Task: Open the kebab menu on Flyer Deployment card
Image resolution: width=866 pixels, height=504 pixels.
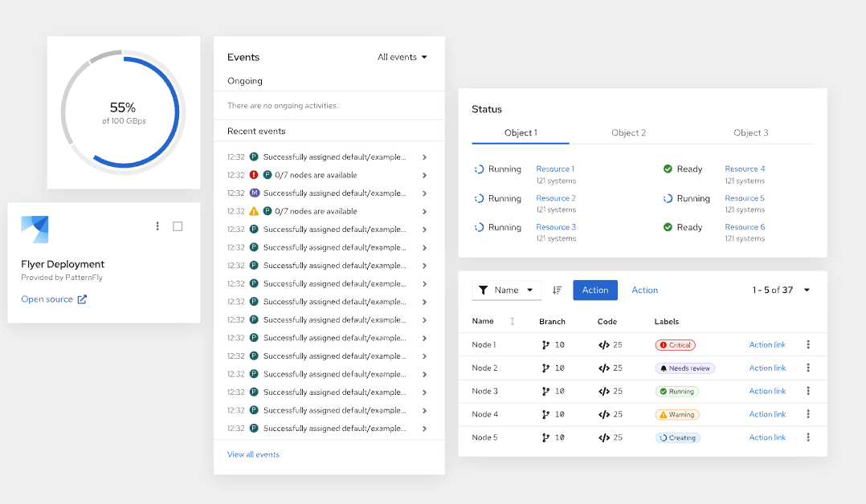Action: 157,226
